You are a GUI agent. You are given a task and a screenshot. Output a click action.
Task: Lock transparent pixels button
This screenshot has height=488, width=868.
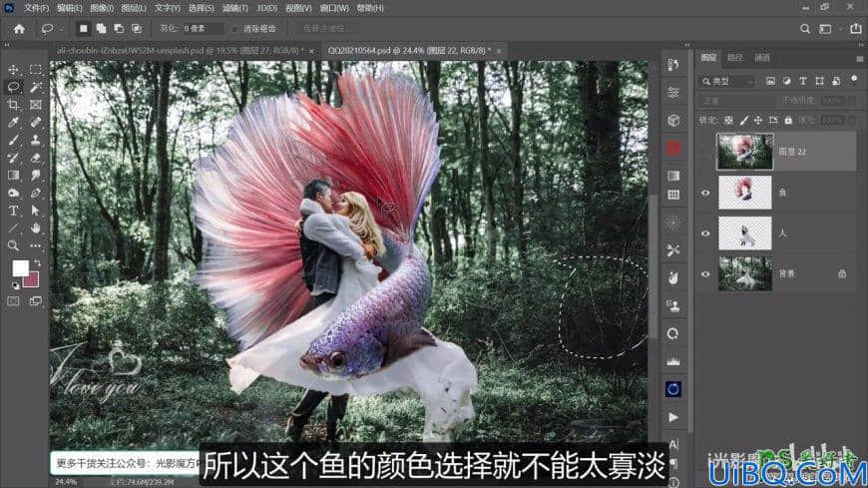[728, 120]
